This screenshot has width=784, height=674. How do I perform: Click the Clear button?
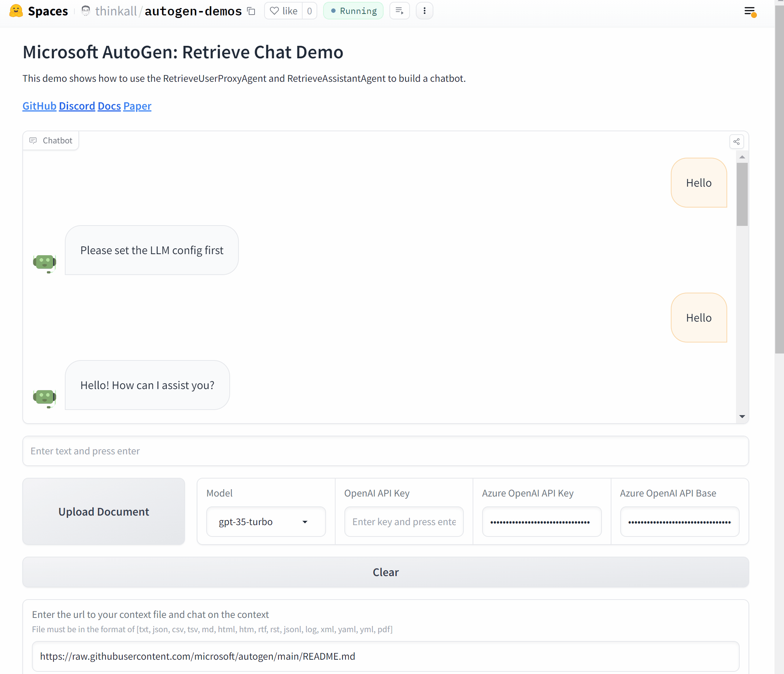[x=385, y=572]
